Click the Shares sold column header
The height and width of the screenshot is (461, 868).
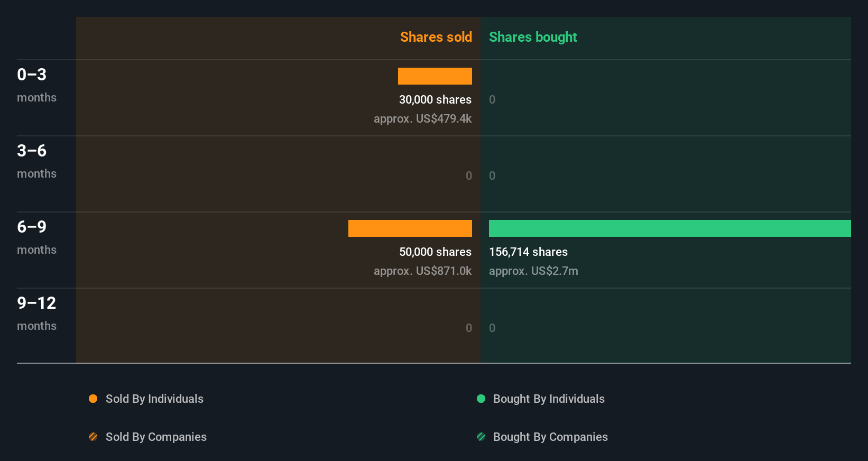[x=436, y=37]
